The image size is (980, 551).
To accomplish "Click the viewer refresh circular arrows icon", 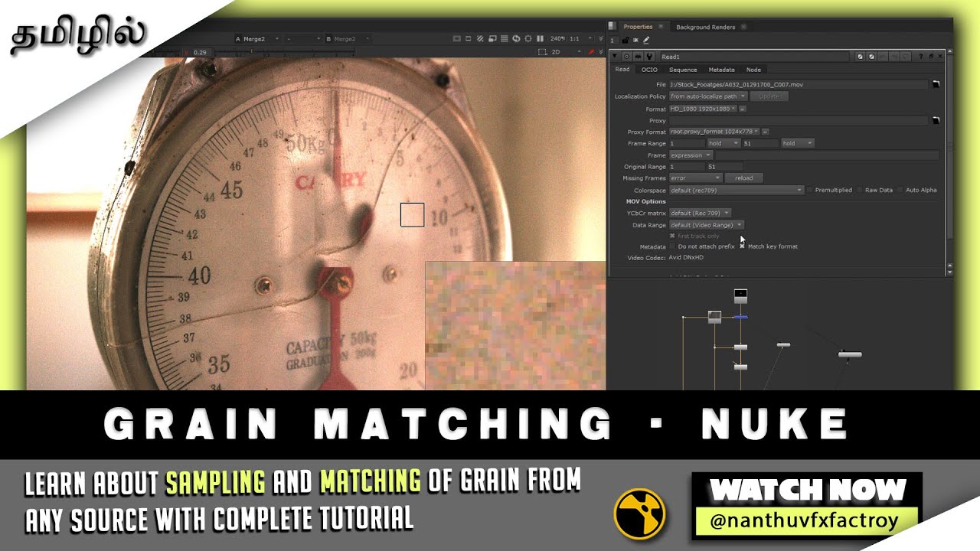I will pos(516,38).
